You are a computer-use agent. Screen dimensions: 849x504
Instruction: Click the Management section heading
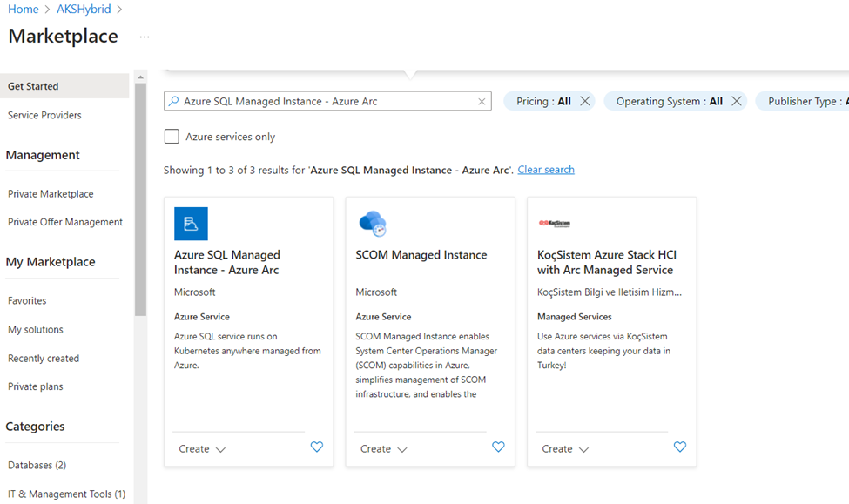(x=43, y=155)
